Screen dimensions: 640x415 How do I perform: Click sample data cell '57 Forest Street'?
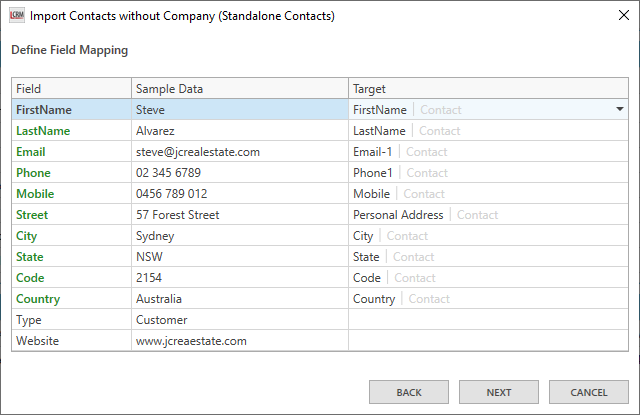click(x=178, y=215)
